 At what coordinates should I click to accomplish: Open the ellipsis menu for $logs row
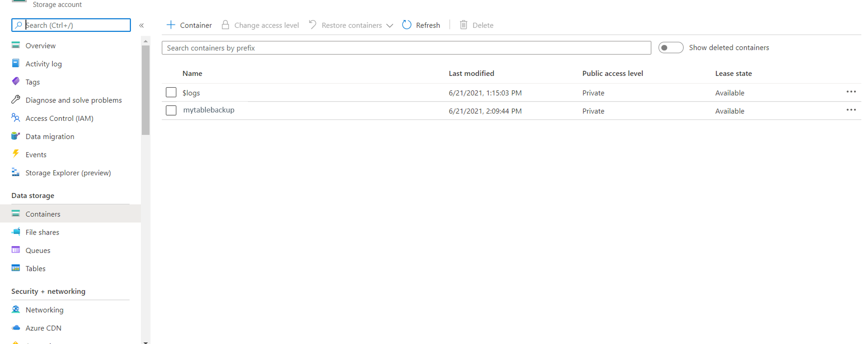[x=851, y=92]
